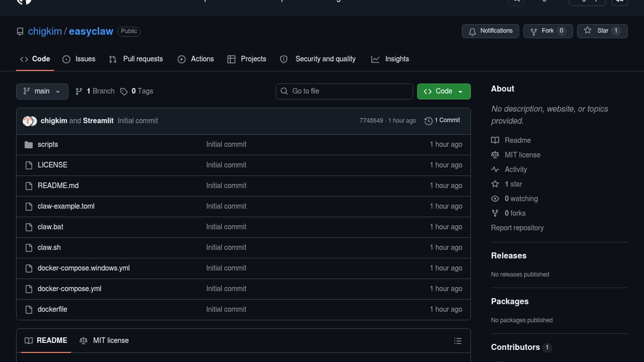Click the chigkim avatar in commit row
Viewport: 644px width, 362px height.
click(27, 121)
